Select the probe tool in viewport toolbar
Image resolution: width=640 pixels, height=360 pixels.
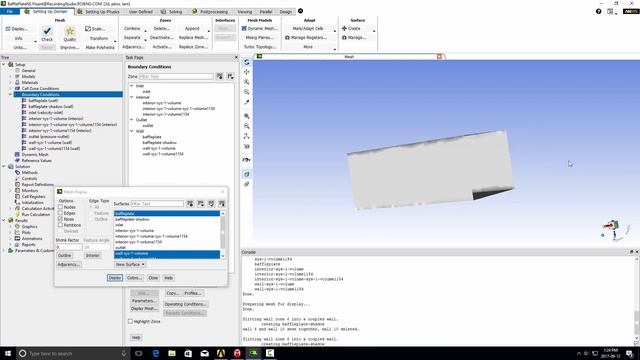coord(247,102)
